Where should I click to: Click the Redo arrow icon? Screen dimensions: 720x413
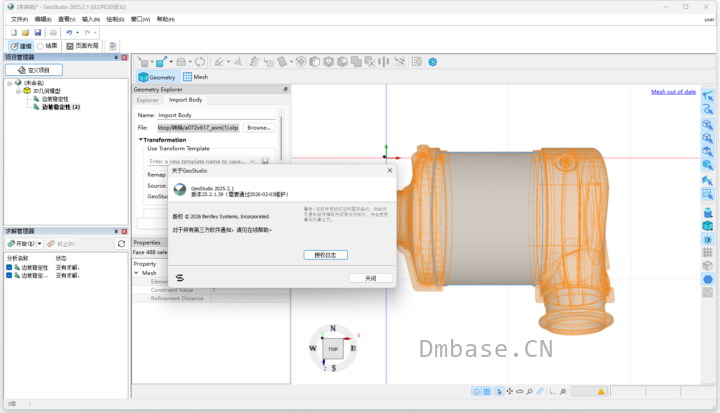87,33
